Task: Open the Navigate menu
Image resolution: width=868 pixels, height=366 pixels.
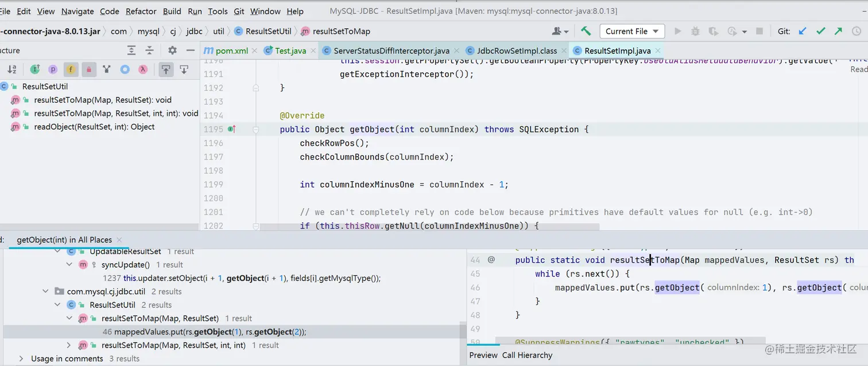Action: coord(77,11)
